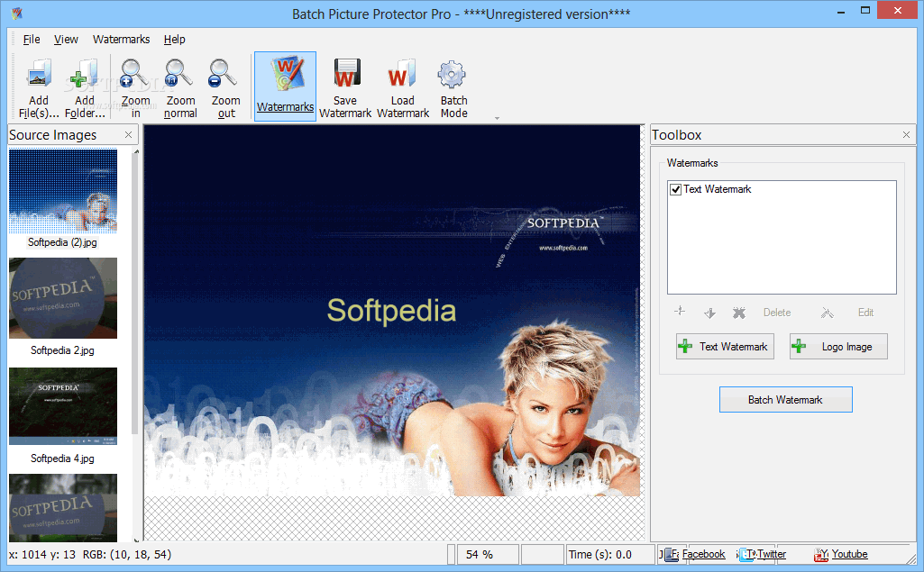This screenshot has width=924, height=572.
Task: Click the yellow Softpedia watermark text on the image
Action: click(392, 311)
